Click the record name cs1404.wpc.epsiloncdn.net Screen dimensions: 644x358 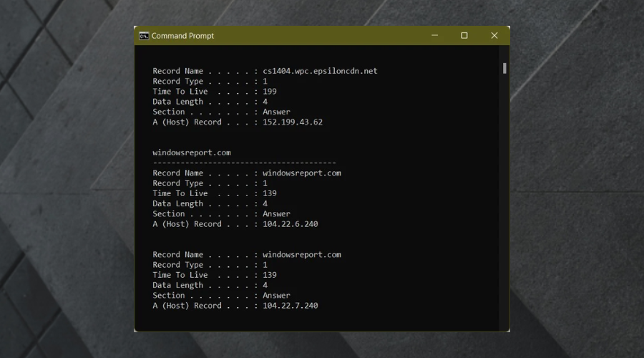coord(320,71)
